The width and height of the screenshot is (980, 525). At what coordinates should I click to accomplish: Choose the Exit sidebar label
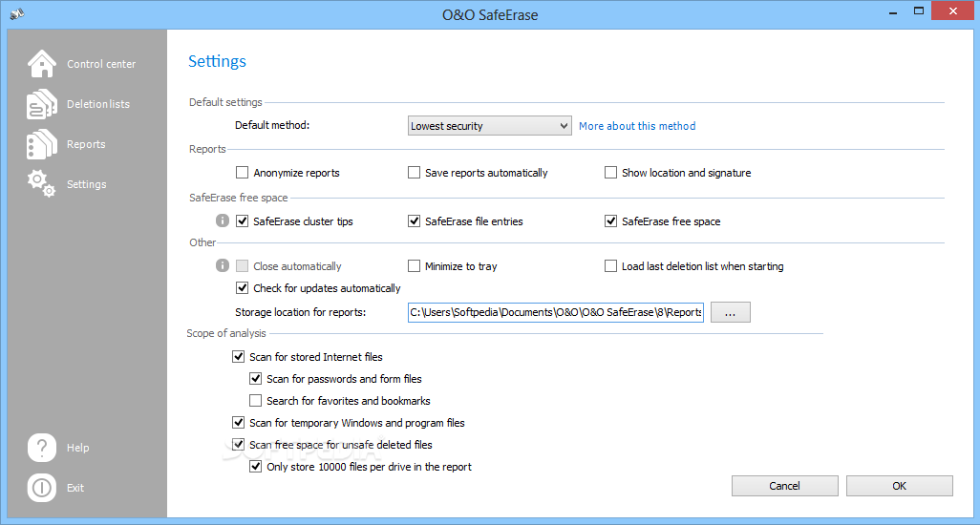(x=75, y=488)
